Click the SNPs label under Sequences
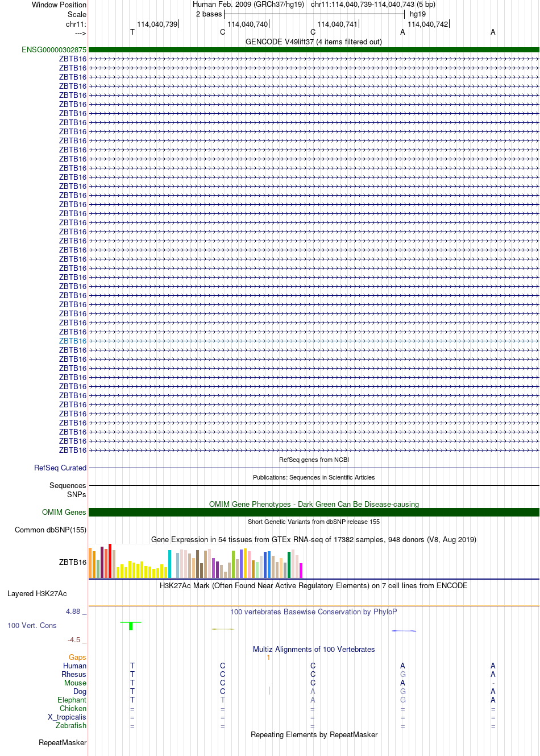 [77, 495]
